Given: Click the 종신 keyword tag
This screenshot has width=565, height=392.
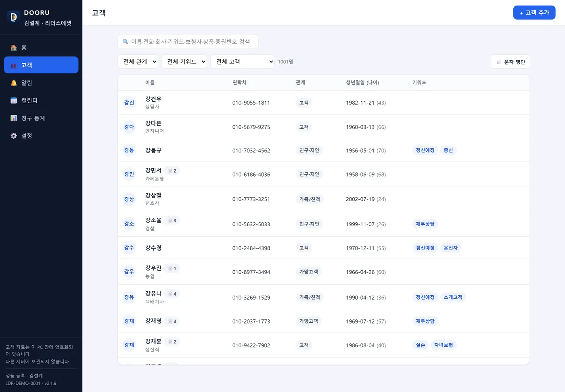Looking at the screenshot, I should click(x=448, y=150).
